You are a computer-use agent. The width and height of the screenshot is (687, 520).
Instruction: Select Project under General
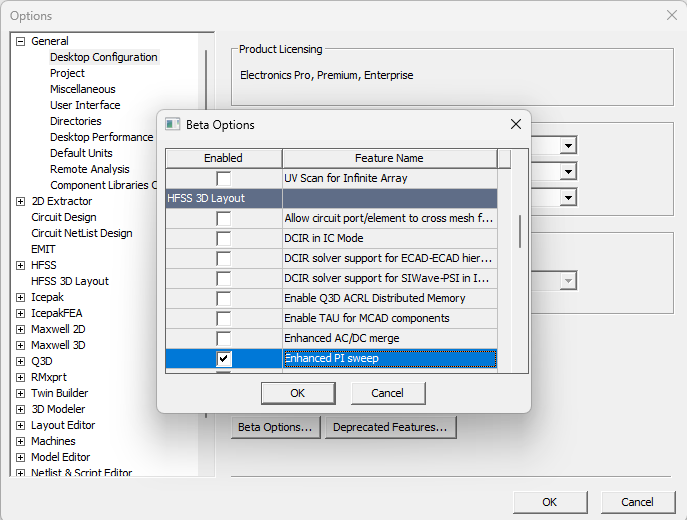[67, 73]
